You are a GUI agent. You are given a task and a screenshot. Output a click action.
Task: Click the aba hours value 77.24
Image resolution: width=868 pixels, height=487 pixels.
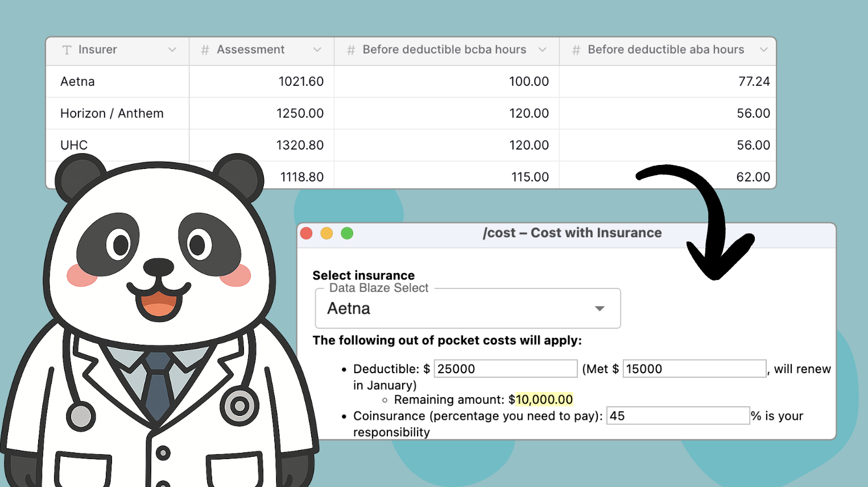(x=754, y=81)
